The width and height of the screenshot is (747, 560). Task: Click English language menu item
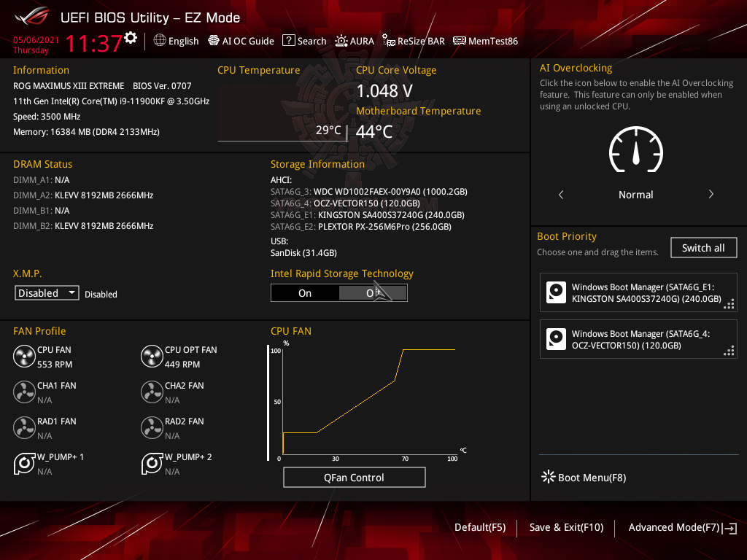click(183, 42)
